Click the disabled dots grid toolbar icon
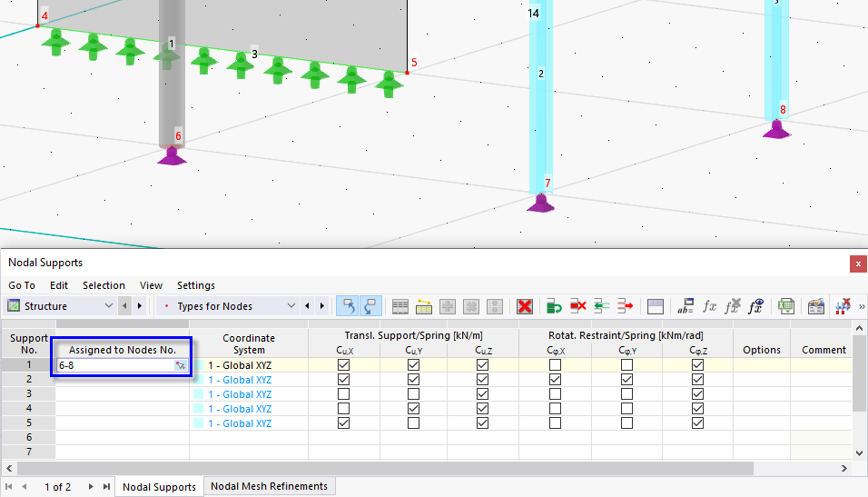The height and width of the screenshot is (497, 868). pyautogui.click(x=494, y=306)
